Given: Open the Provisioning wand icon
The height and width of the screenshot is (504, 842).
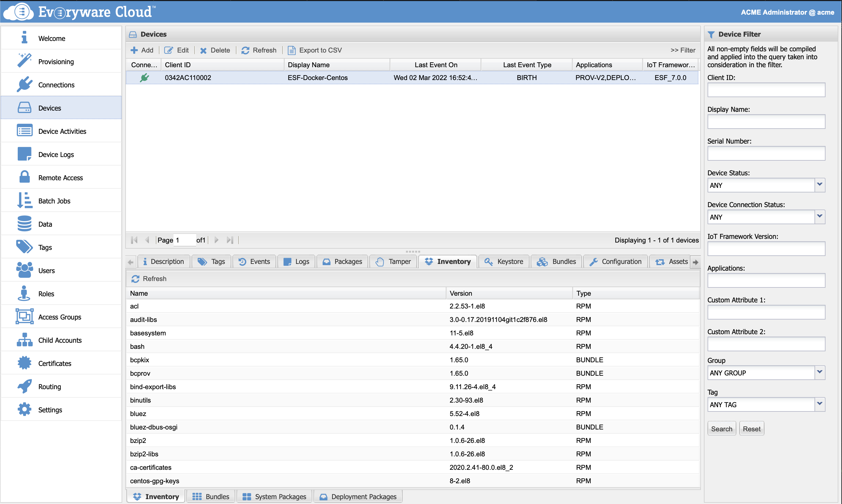Looking at the screenshot, I should (x=24, y=61).
